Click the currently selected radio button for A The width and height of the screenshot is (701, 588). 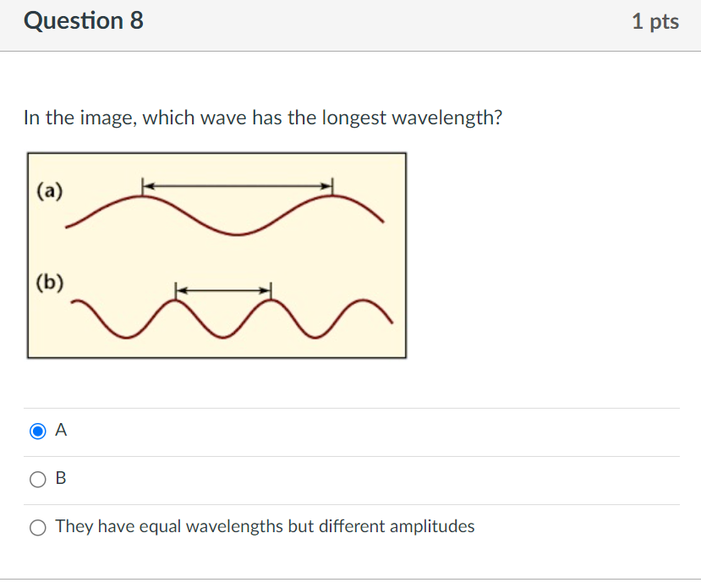click(x=38, y=431)
